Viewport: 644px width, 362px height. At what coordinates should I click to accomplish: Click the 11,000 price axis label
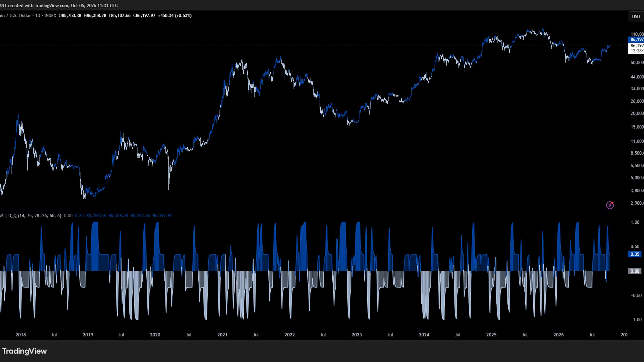click(x=637, y=141)
